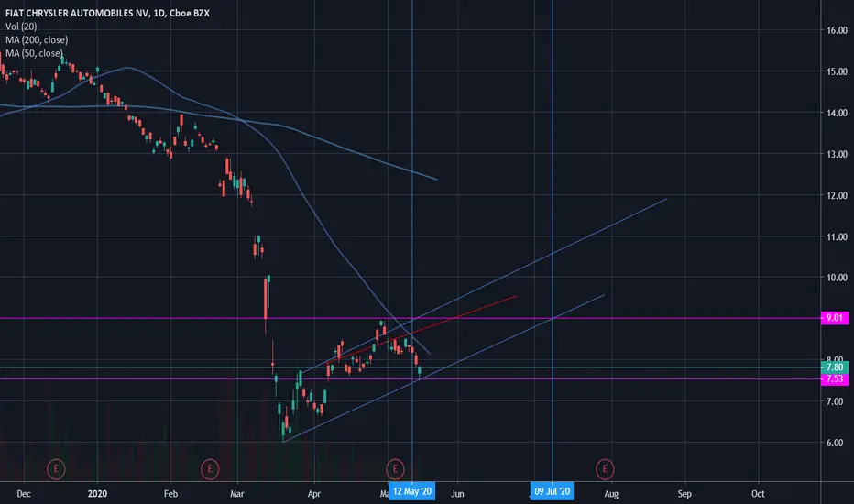Click the 12 May '20 date label
This screenshot has height=504, width=854.
[411, 491]
